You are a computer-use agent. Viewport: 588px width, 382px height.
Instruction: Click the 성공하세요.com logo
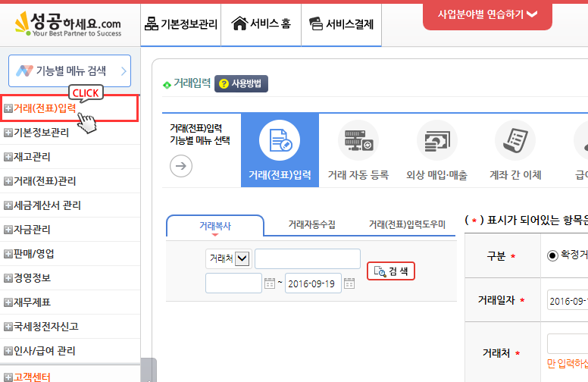(68, 23)
